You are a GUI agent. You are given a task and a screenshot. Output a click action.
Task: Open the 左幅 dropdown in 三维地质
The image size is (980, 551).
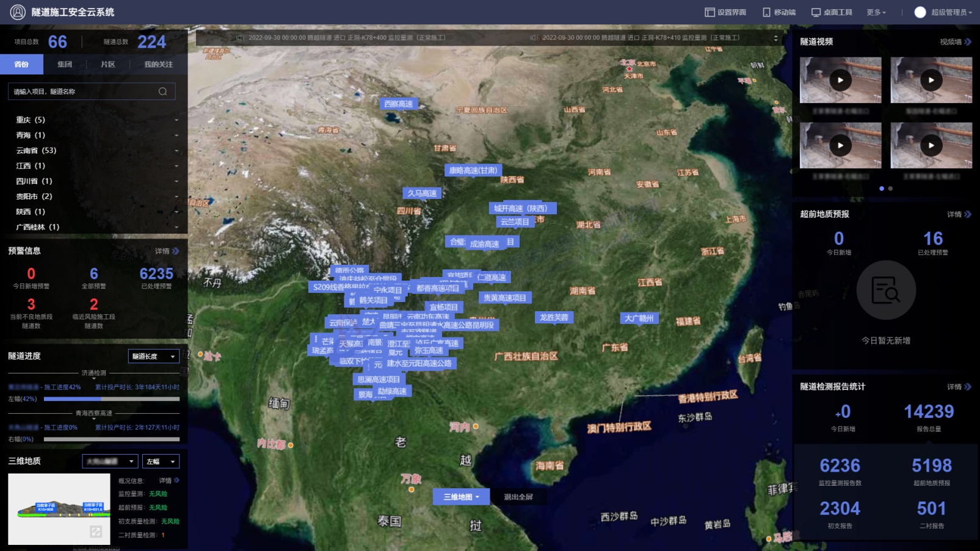161,461
